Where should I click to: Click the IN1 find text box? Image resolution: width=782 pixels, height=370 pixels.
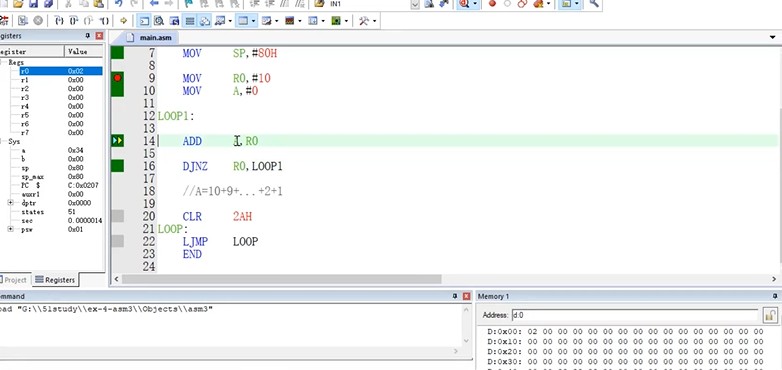click(369, 4)
